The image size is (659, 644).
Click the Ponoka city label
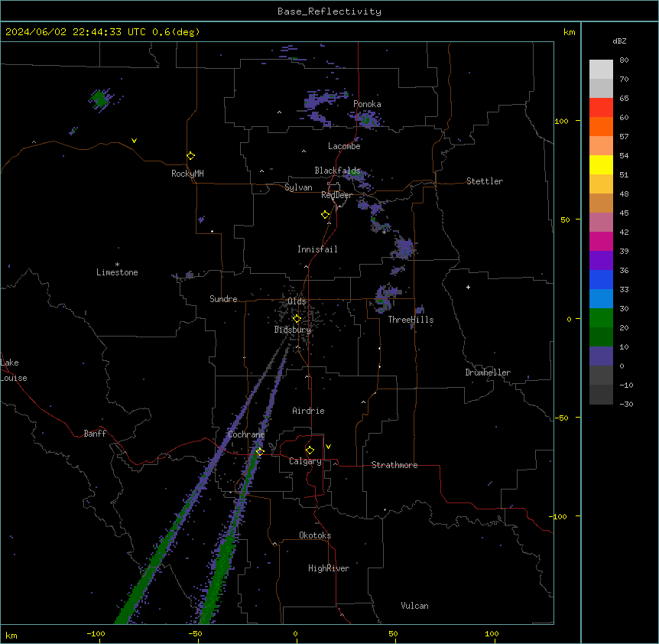(367, 104)
